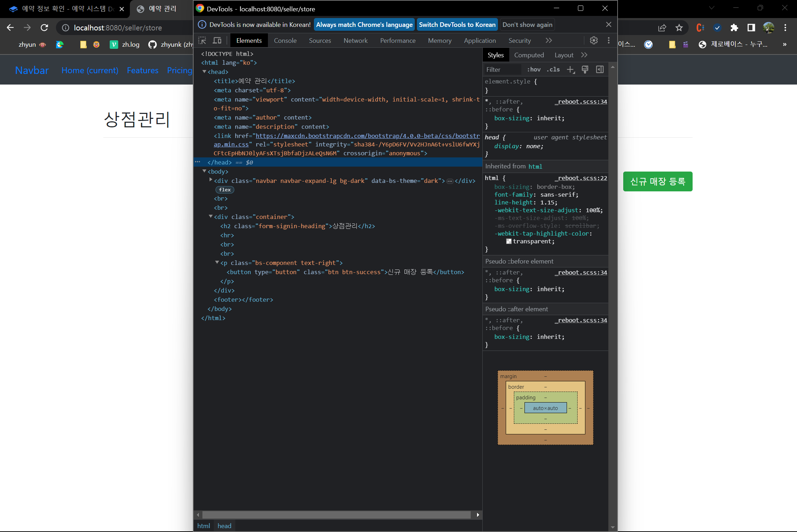Toggle the :hov element state button
The image size is (797, 532).
click(534, 70)
